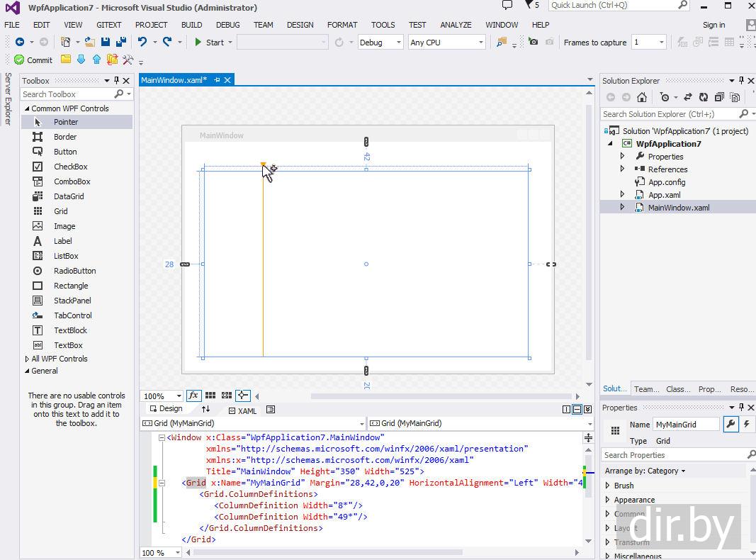Image resolution: width=756 pixels, height=560 pixels.
Task: Switch to the XAML tab
Action: click(x=242, y=410)
